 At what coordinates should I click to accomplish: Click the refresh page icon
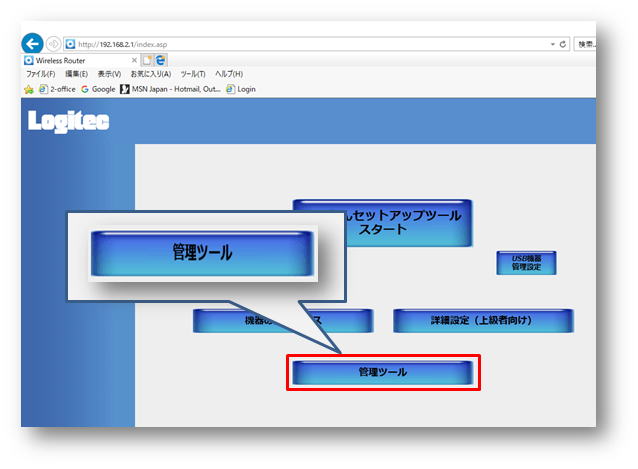point(563,44)
